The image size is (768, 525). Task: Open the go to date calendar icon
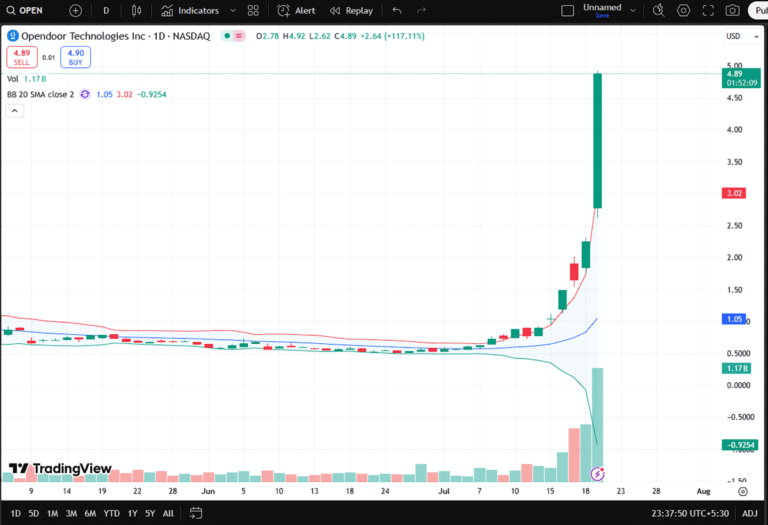tap(195, 513)
